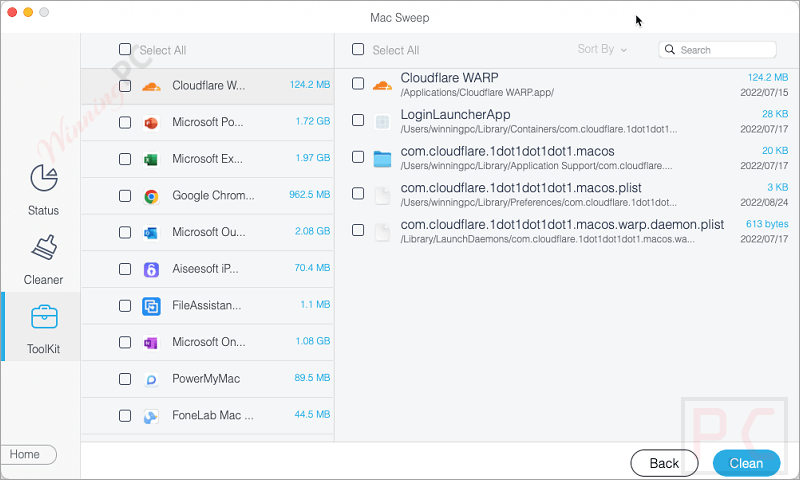
Task: Select the Microsoft Po... row name
Action: [x=208, y=122]
